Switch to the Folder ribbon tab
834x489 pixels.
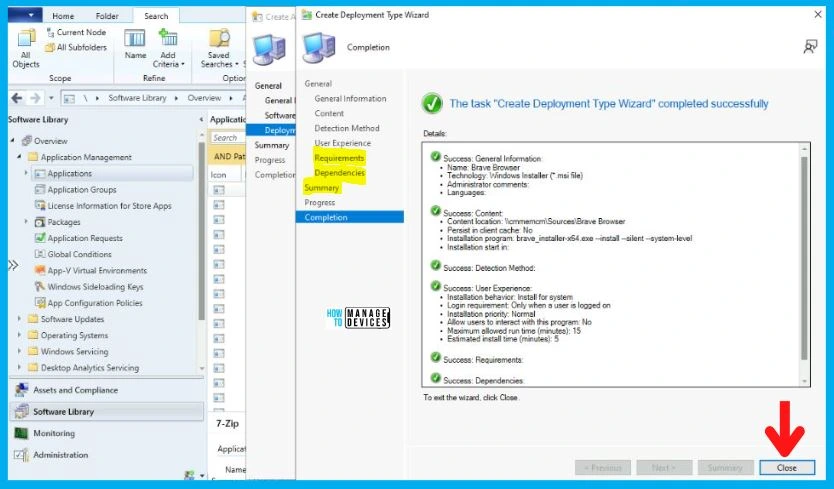(106, 16)
